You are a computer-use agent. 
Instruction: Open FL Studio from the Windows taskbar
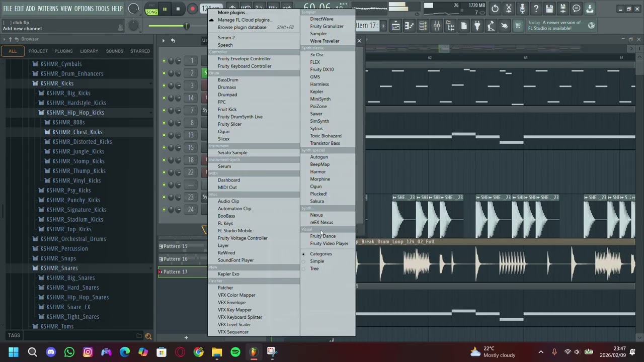pos(254,352)
